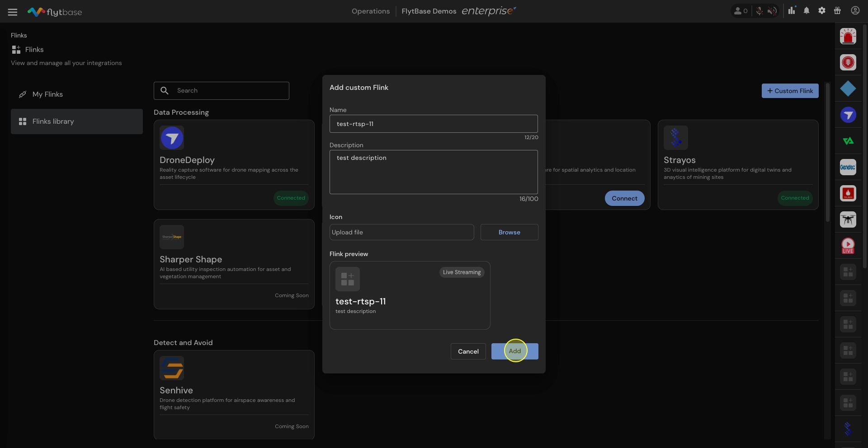Viewport: 868px width, 448px height.
Task: Toggle the muted speaker audio
Action: point(772,11)
